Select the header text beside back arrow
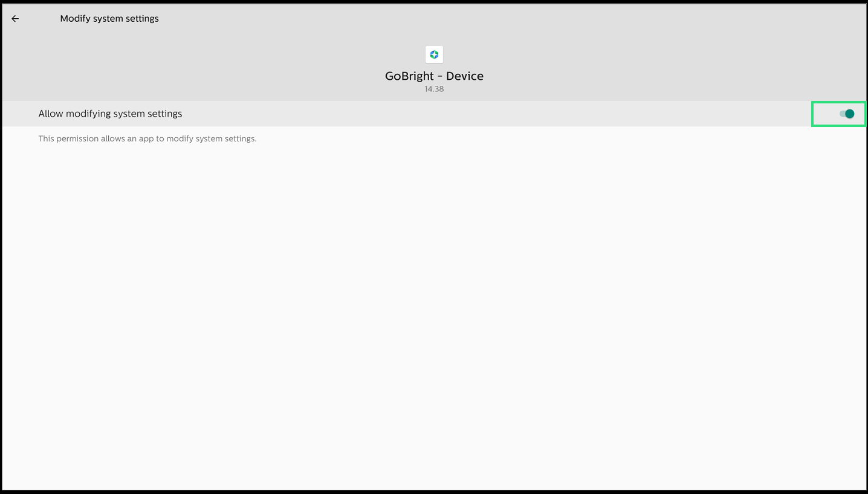 point(109,19)
